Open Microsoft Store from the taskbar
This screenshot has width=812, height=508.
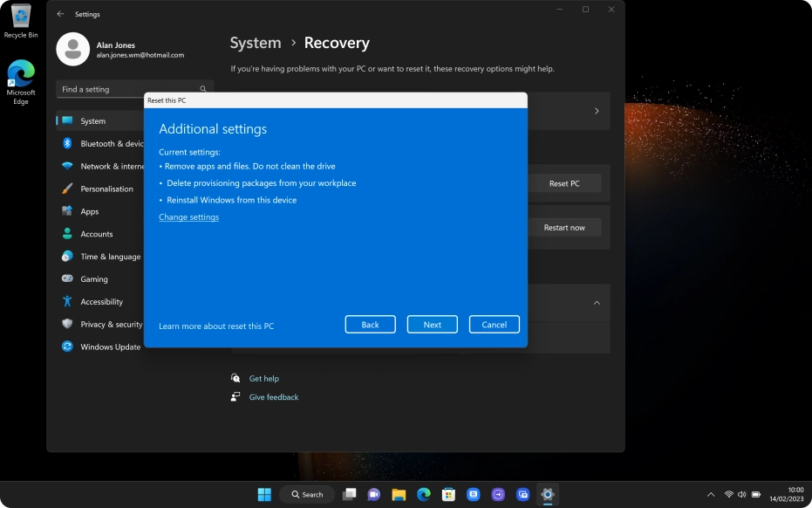pos(447,494)
